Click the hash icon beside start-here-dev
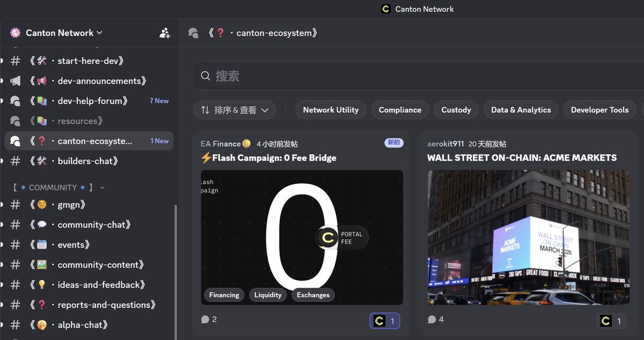 pos(16,61)
